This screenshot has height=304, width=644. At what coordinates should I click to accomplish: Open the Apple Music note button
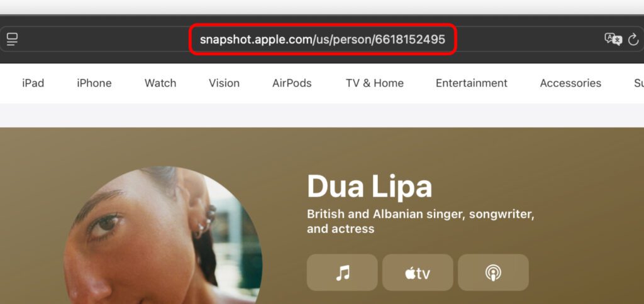tap(342, 273)
